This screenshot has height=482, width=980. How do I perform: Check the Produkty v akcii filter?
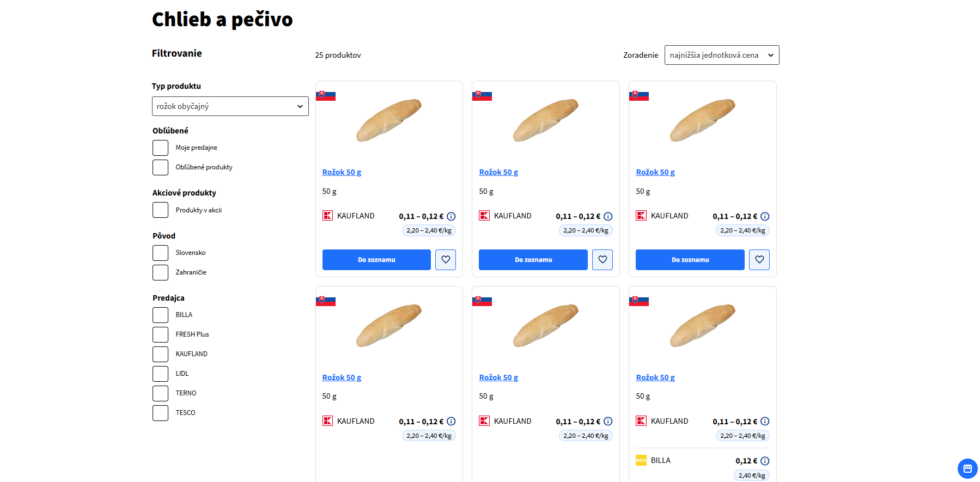pos(161,210)
